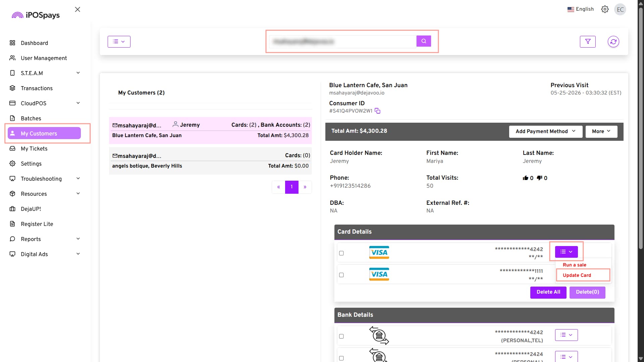Check the Visa card ending 1111 checkbox
This screenshot has height=362, width=644.
pos(341,275)
